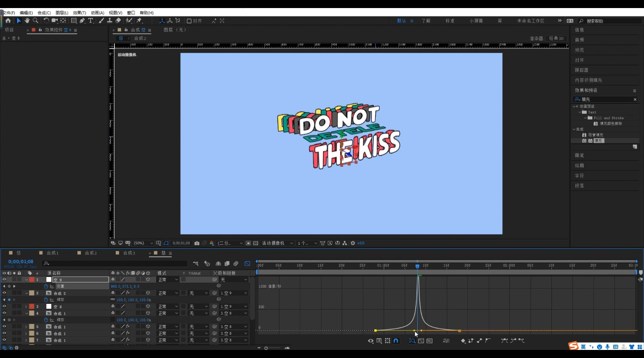Image resolution: width=644 pixels, height=358 pixels.
Task: Open the magnification (50%) dropdown
Action: (143, 243)
